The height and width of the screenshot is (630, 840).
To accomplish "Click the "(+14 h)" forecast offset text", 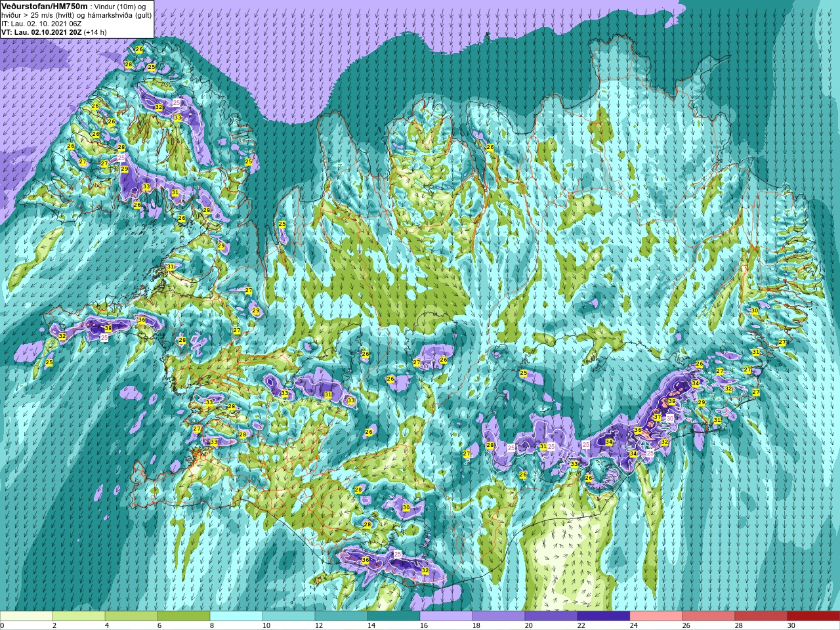I will (x=95, y=32).
